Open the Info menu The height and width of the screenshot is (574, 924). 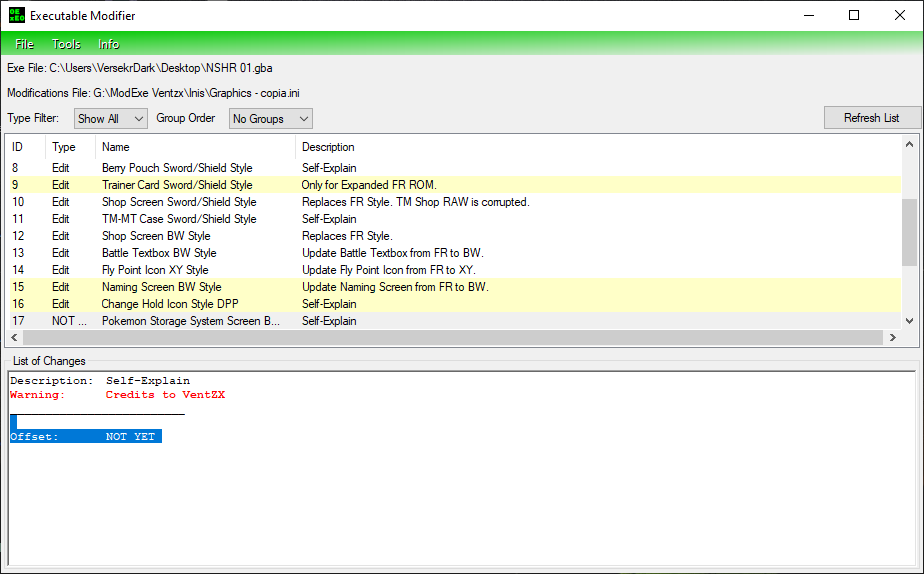tap(109, 44)
